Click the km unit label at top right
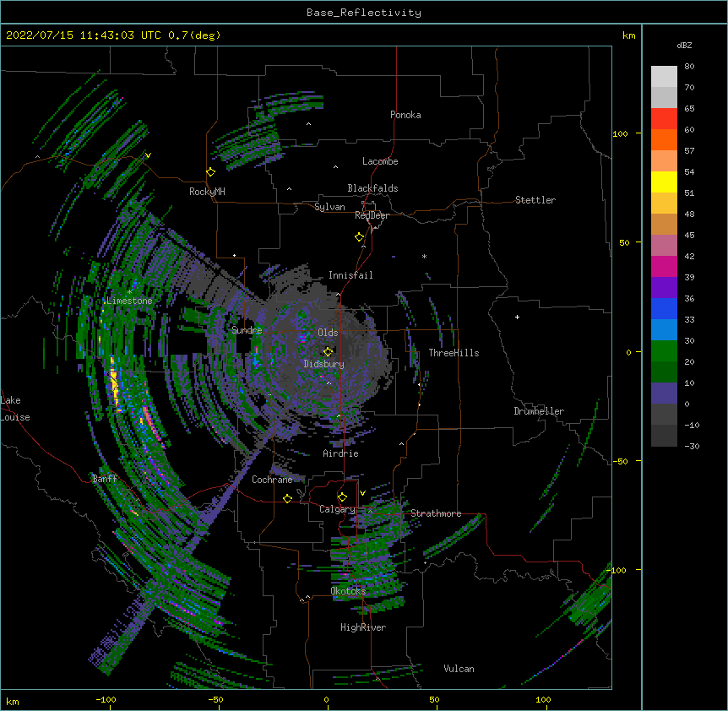Screen dimensions: 728x711 628,35
